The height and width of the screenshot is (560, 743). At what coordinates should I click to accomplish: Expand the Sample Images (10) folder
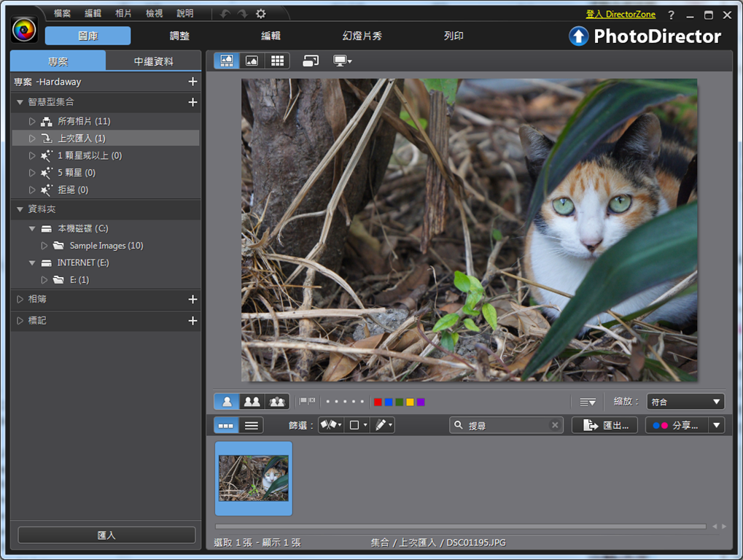[44, 246]
